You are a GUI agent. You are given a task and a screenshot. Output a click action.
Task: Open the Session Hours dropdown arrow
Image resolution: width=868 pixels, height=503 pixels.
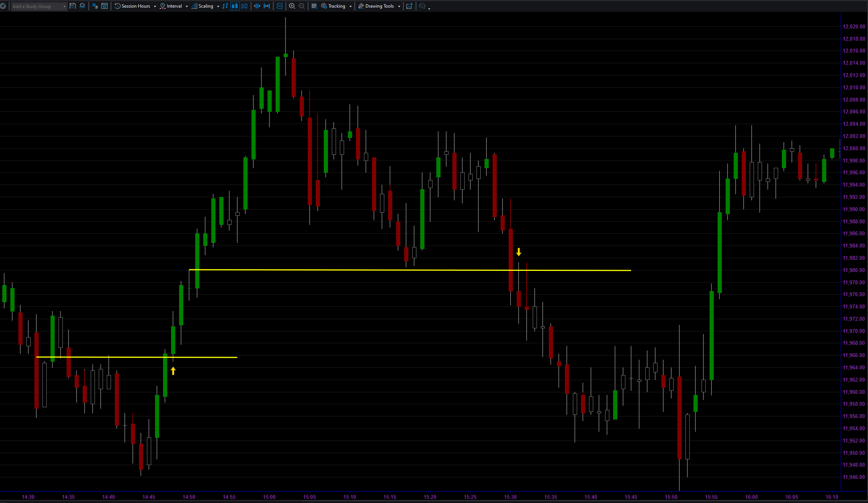point(155,7)
